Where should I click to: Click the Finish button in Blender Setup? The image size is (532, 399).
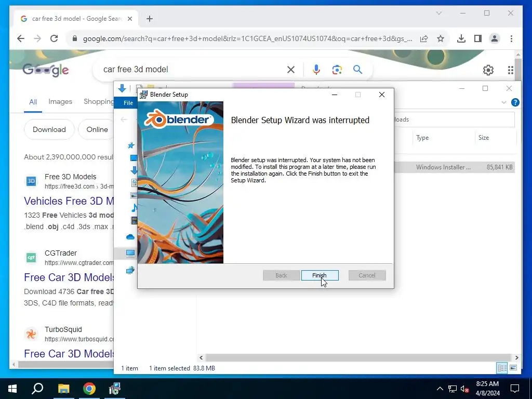[x=320, y=275]
